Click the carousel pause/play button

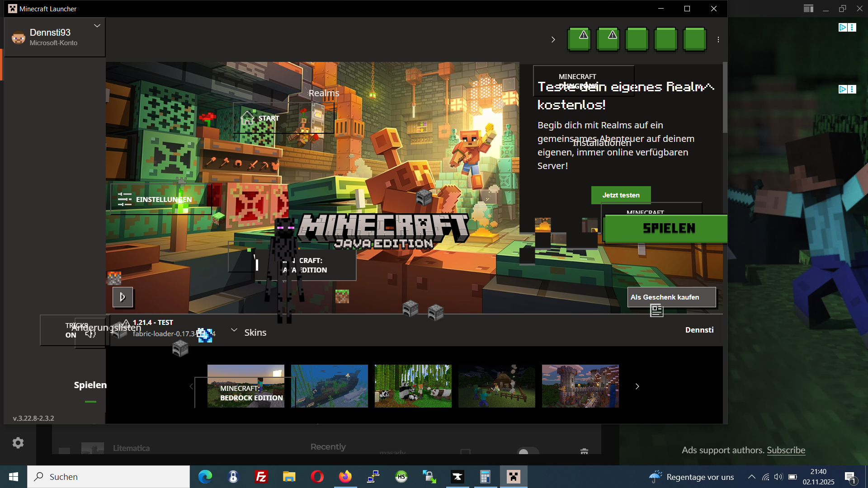point(123,297)
